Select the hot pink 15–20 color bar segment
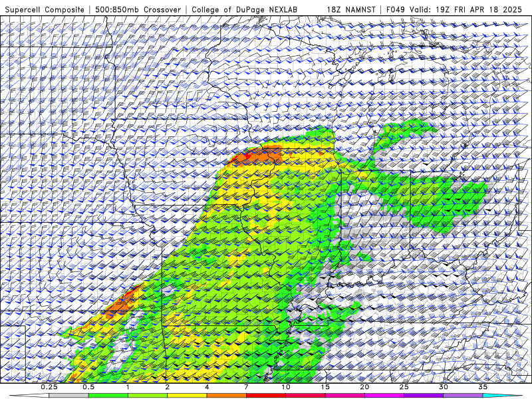 point(344,396)
